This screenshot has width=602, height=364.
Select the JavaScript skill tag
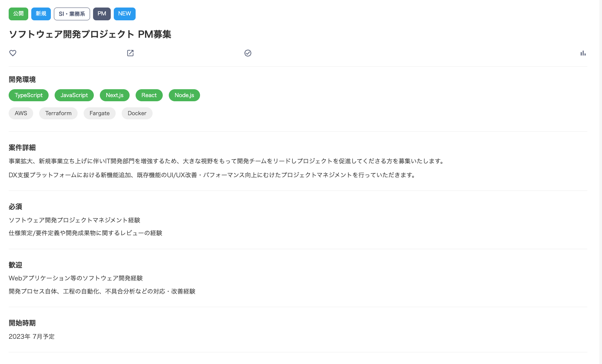(x=74, y=95)
